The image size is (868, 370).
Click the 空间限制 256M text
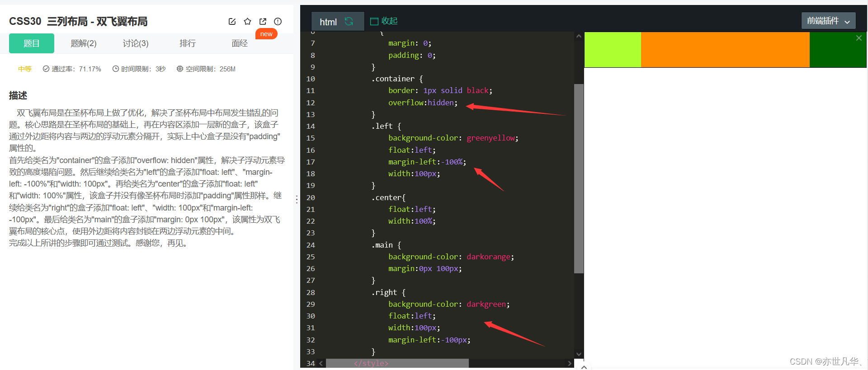[x=206, y=69]
